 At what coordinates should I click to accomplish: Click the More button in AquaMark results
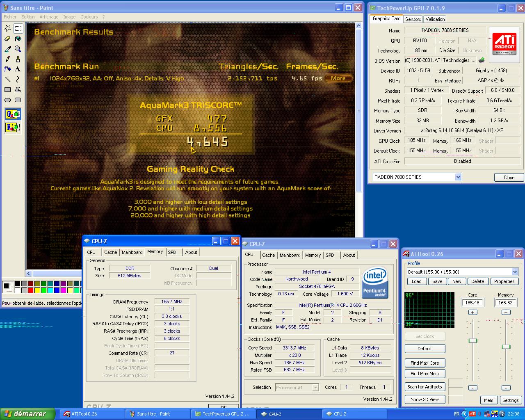pos(338,78)
